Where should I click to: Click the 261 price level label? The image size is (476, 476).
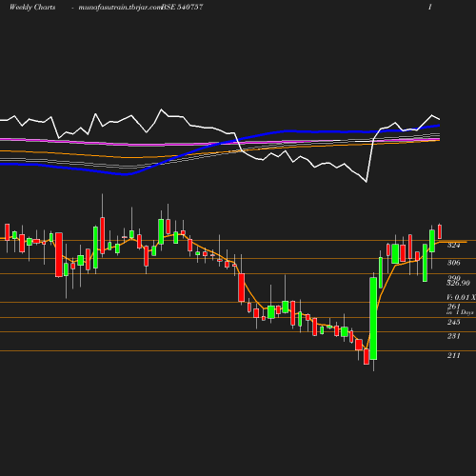click(x=453, y=307)
